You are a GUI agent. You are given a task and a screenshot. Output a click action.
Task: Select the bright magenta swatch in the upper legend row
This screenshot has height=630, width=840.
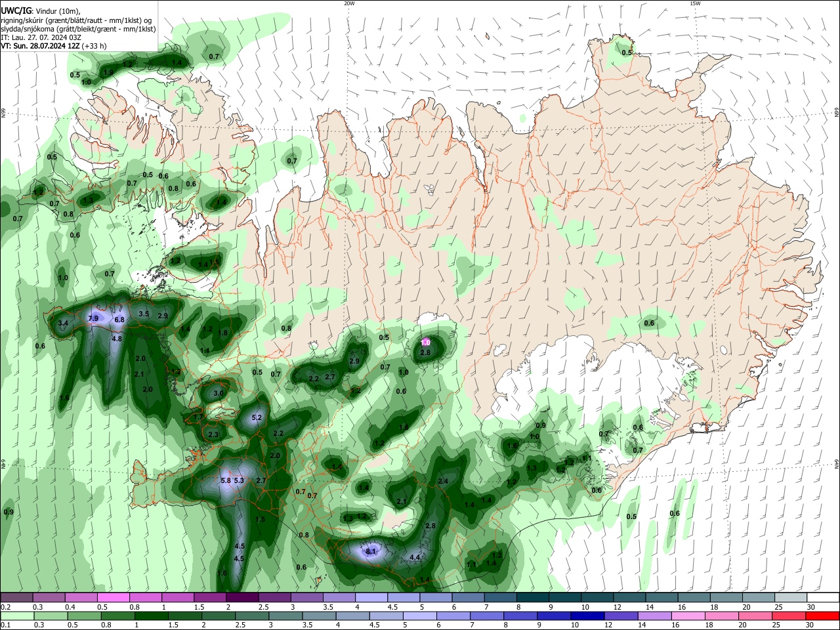point(113,598)
